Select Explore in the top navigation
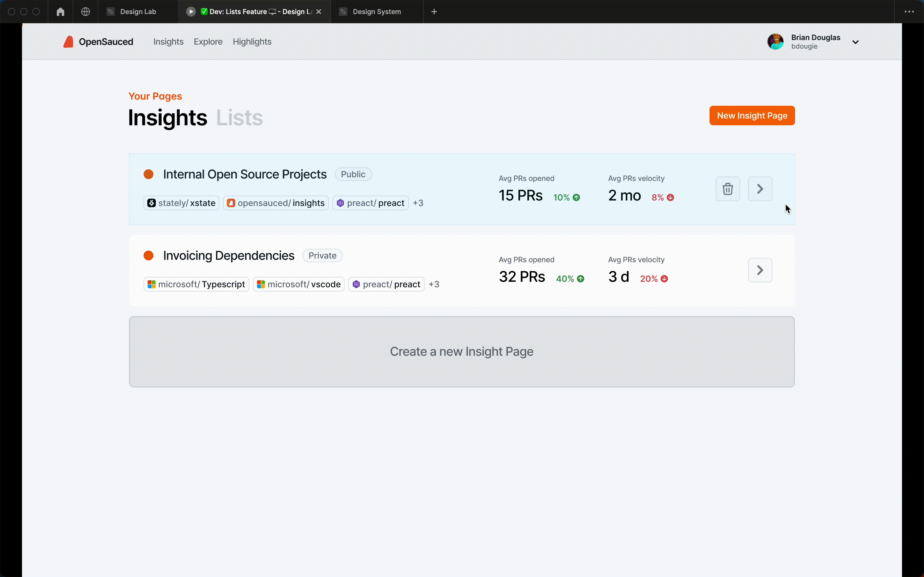 point(208,42)
